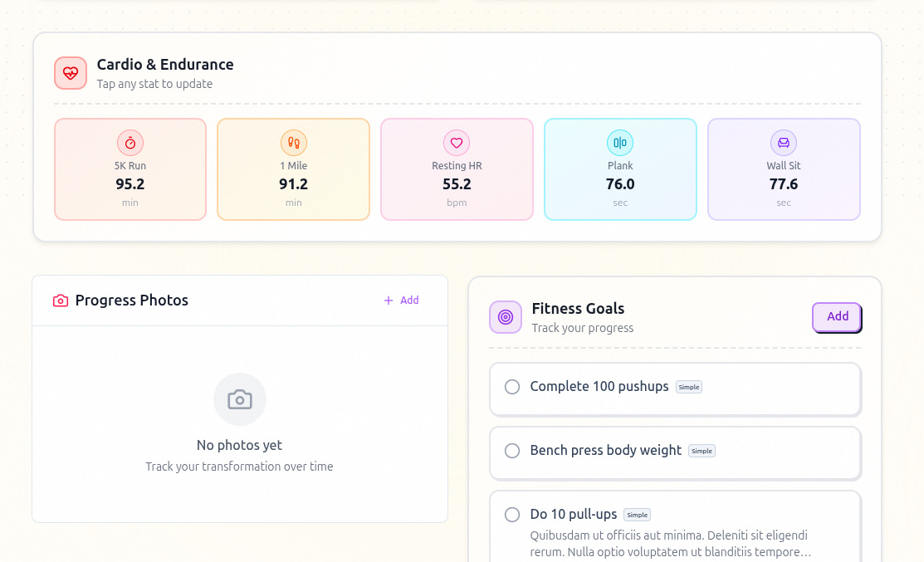Mark the Complete 100 pushups goal as done
This screenshot has height=562, width=924.
(511, 386)
